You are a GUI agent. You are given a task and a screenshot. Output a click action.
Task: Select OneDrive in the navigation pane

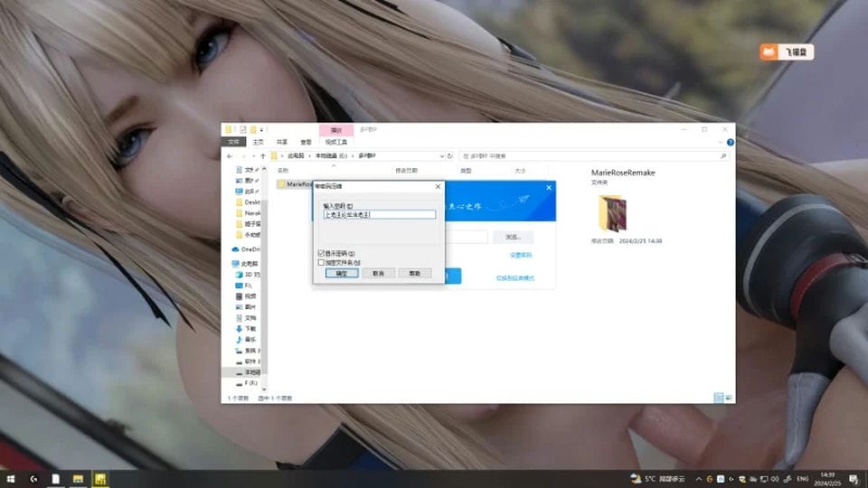tap(246, 249)
